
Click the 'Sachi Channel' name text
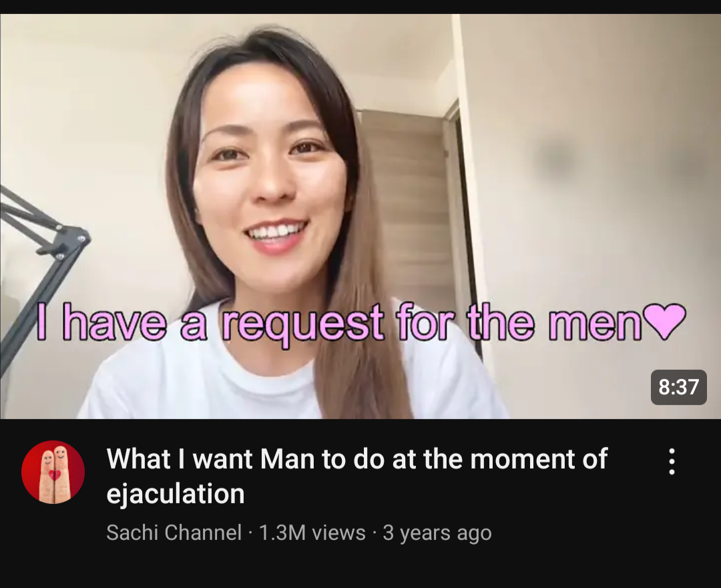pos(174,533)
